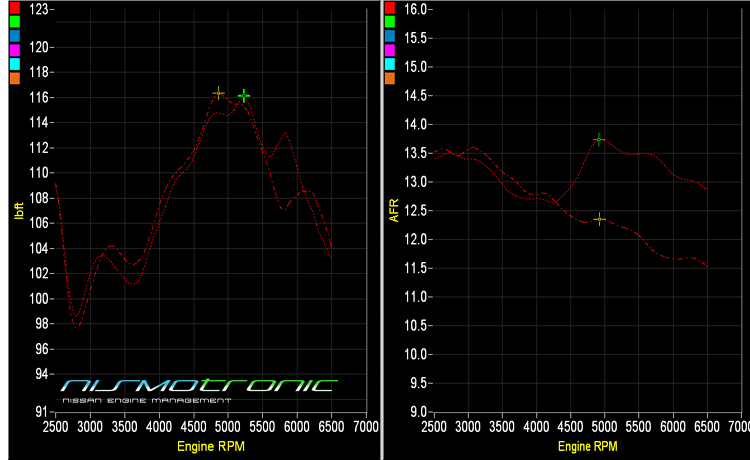Select the magenta swatch on the AFR chart

pos(389,50)
